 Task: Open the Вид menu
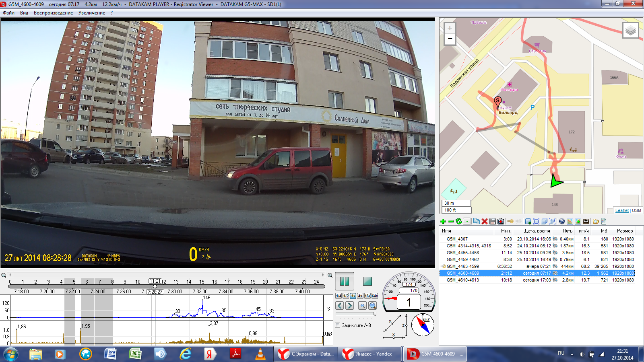[24, 13]
